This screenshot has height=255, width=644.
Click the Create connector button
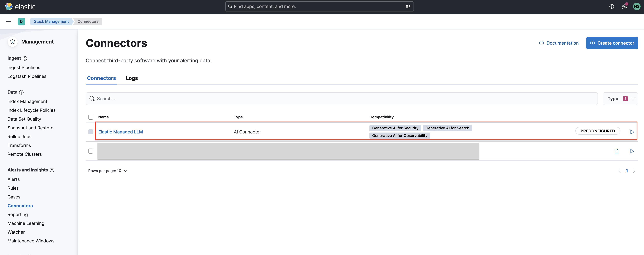click(x=612, y=43)
